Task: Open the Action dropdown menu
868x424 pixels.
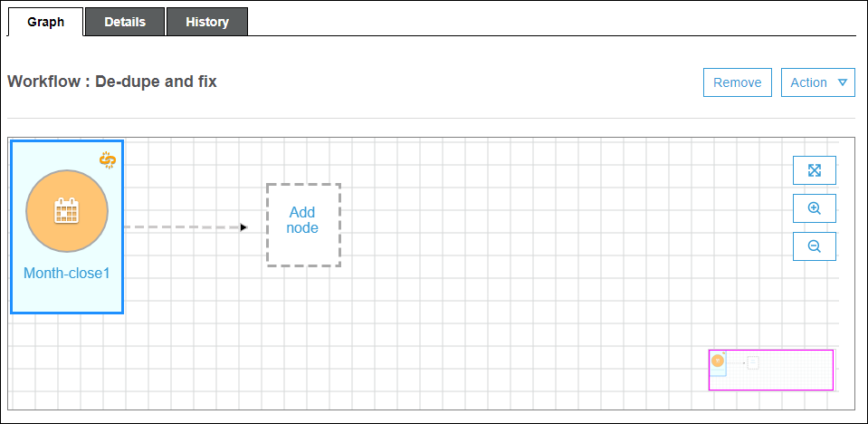Action: tap(817, 82)
